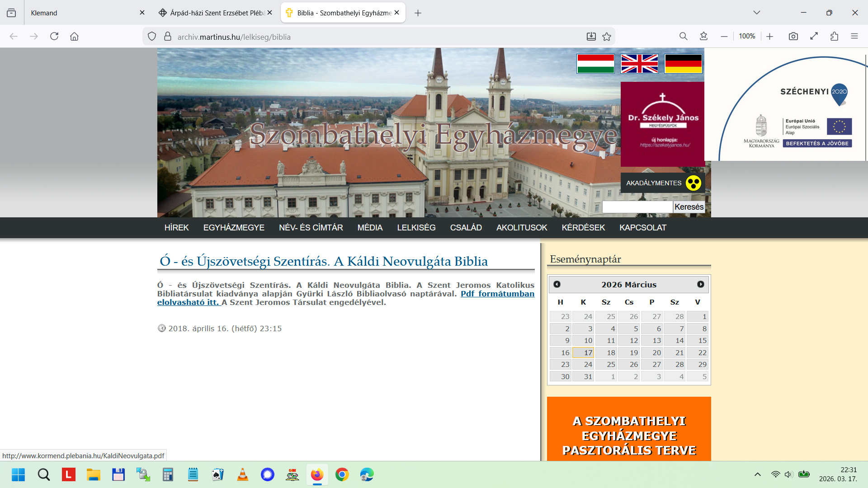Click the Hungarian flag language icon
This screenshot has width=868, height=488.
click(x=595, y=64)
